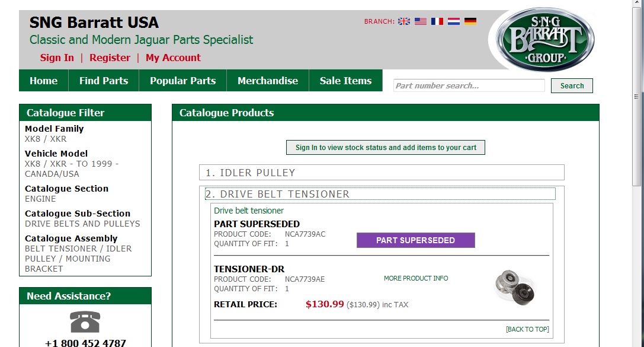Collapse the 2. DRIVE BELT TENSIONER section
644x347 pixels.
point(380,193)
